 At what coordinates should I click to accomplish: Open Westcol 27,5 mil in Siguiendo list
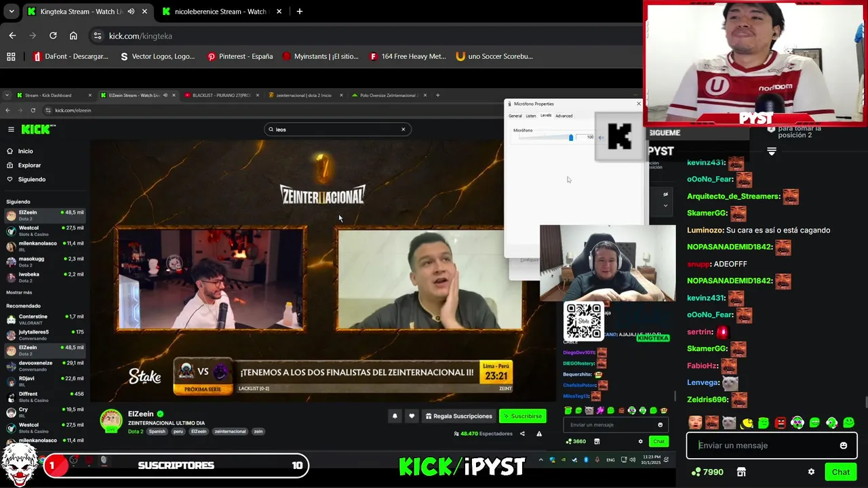point(45,230)
